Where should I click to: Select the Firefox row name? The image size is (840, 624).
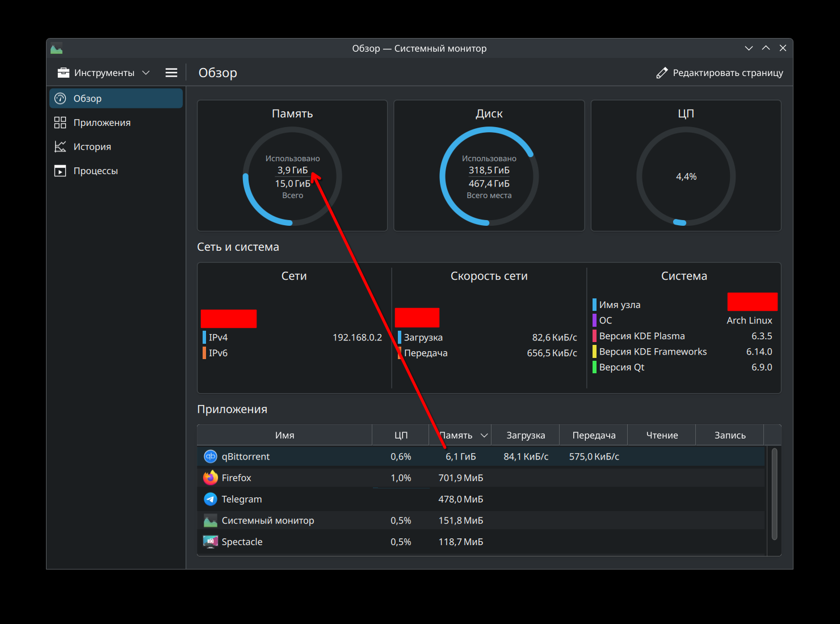[236, 478]
